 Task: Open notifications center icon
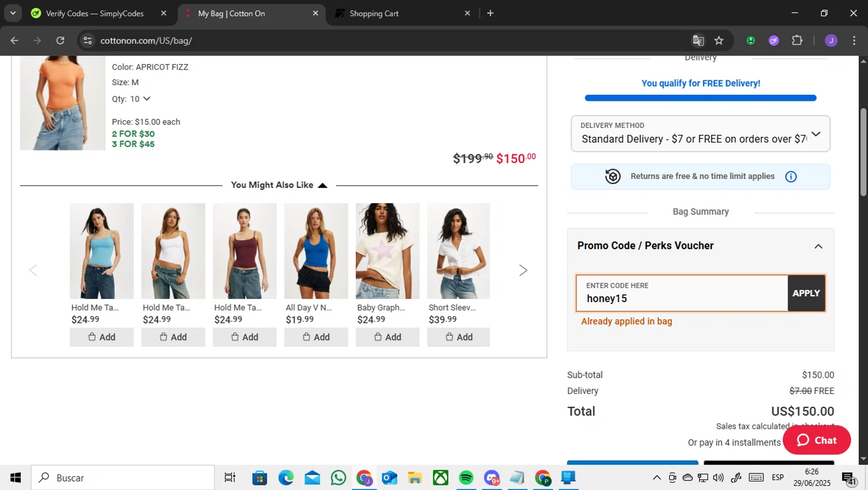click(849, 478)
